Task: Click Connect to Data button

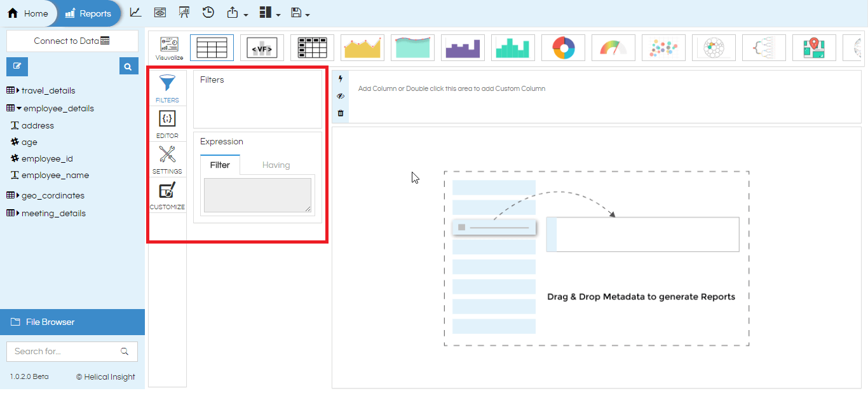Action: coord(72,41)
